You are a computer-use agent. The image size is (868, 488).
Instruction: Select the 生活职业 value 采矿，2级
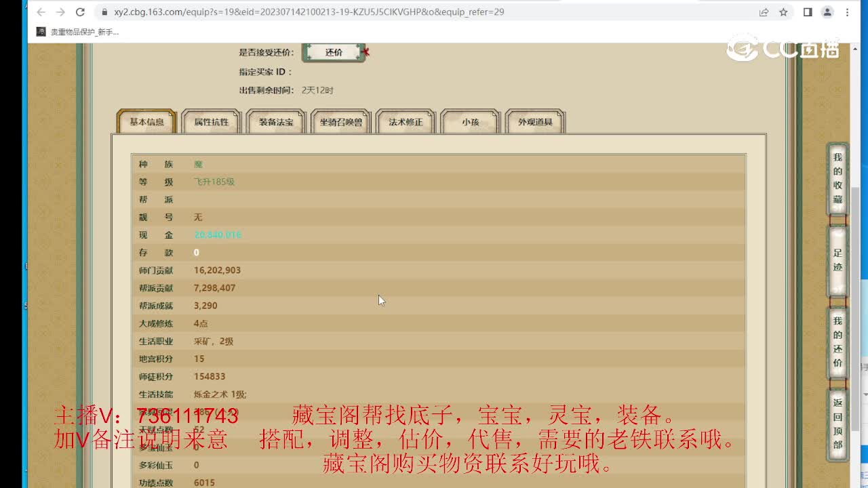pyautogui.click(x=214, y=341)
